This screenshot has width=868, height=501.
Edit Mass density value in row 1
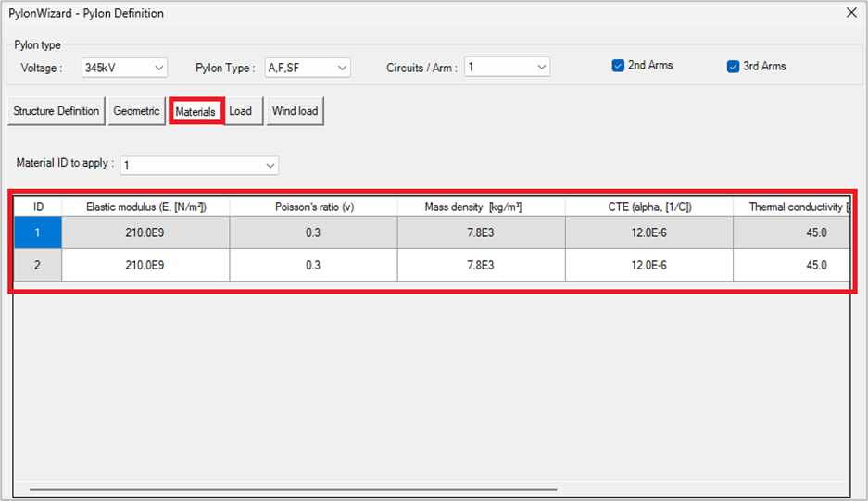pyautogui.click(x=481, y=232)
